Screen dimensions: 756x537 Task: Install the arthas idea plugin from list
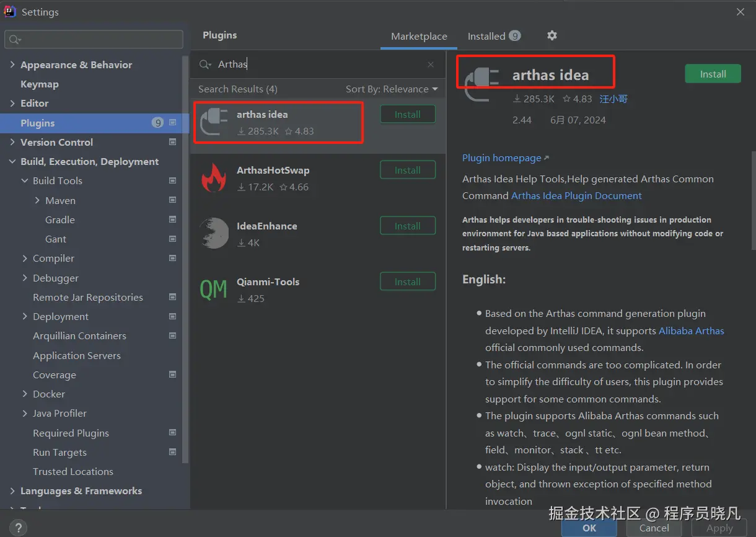(x=408, y=114)
